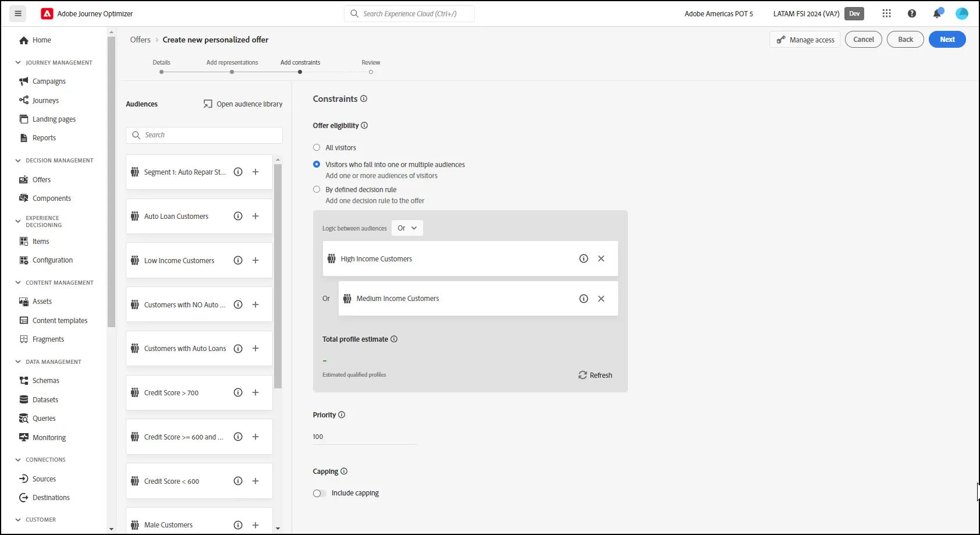The image size is (980, 535).
Task: Open Campaigns in the sidebar
Action: coord(49,82)
